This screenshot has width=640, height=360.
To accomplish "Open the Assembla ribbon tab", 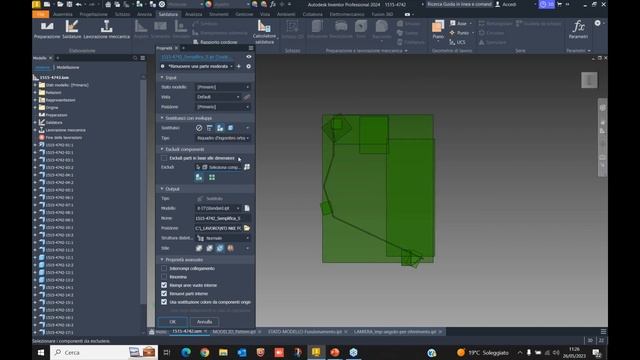I will tap(63, 14).
